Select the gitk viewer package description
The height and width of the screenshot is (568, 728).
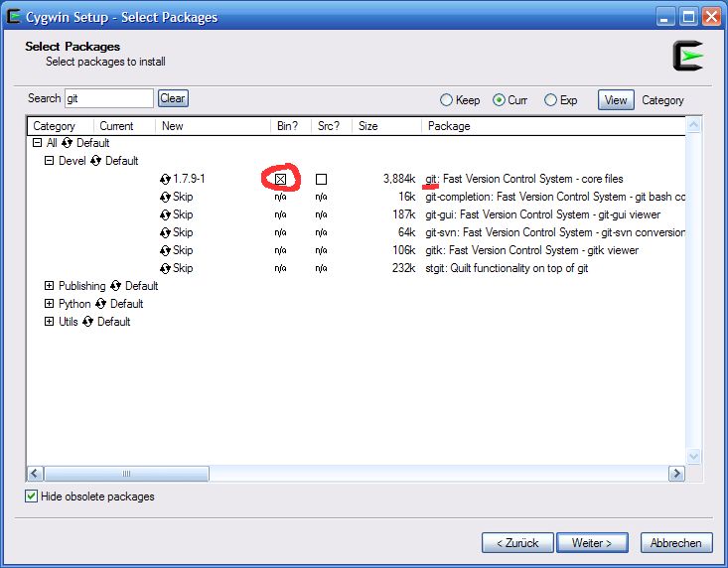point(531,250)
